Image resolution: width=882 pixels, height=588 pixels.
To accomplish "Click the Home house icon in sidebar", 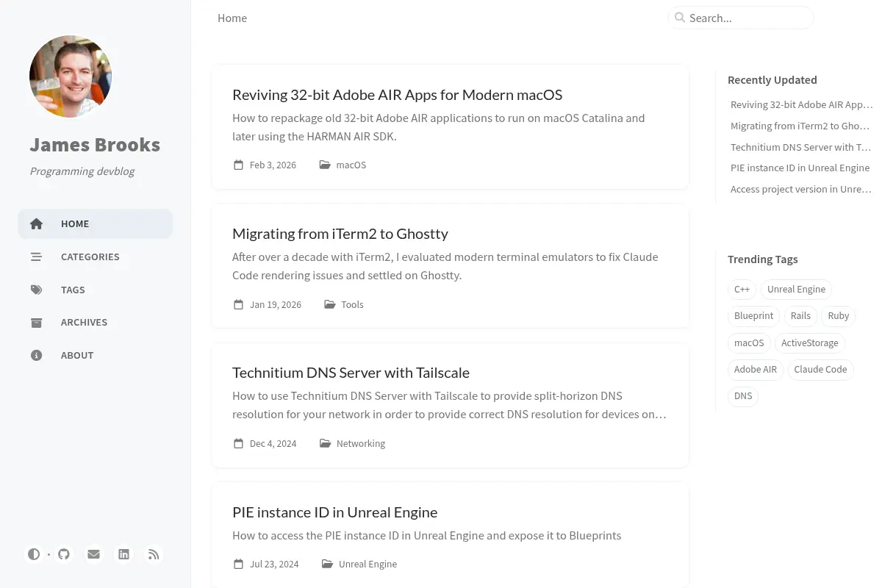I will pyautogui.click(x=36, y=223).
